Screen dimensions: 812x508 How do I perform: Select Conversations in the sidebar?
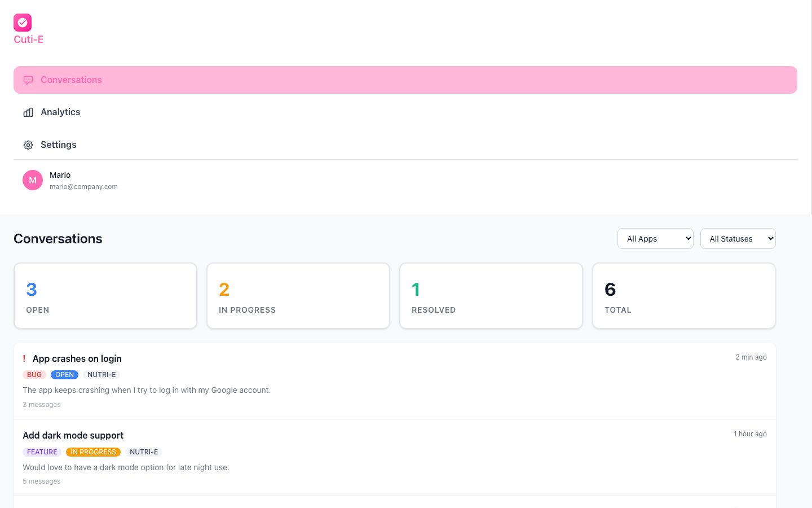pos(71,80)
